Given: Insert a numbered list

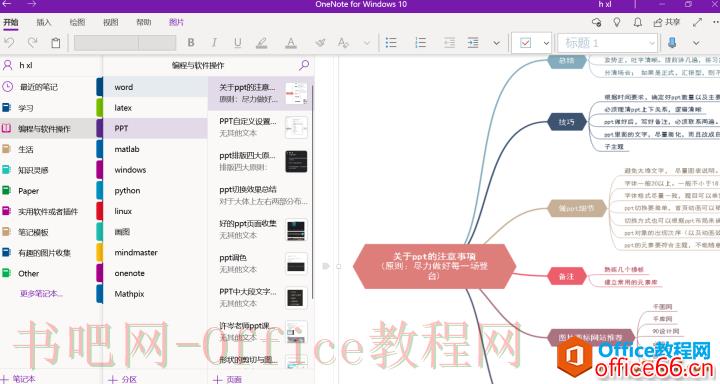Looking at the screenshot, I should click(x=420, y=43).
